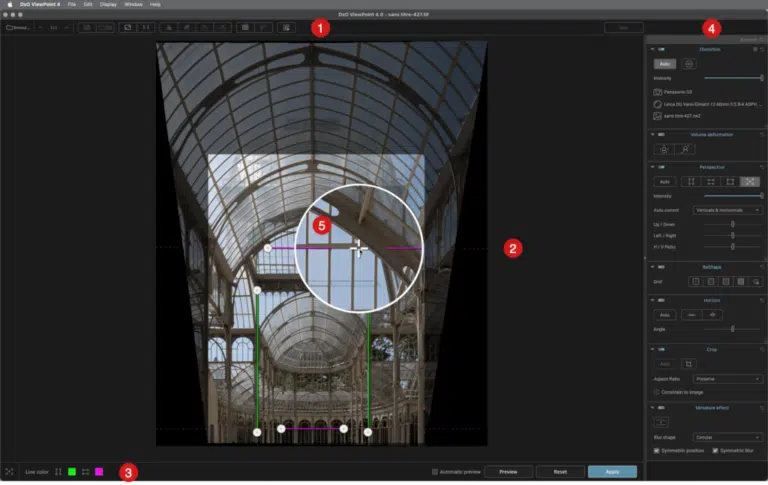Screen dimensions: 768x485
Task: Open the Auto correct dropdown
Action: pos(727,210)
